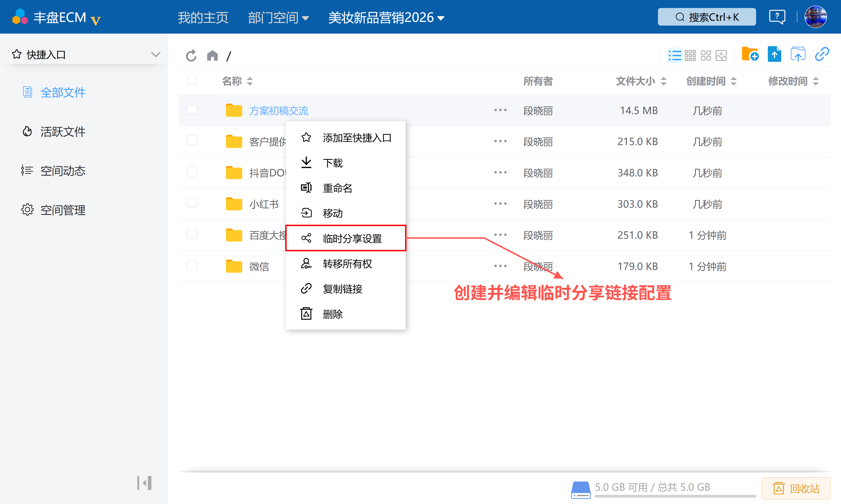Switch to list view icon

(x=674, y=55)
